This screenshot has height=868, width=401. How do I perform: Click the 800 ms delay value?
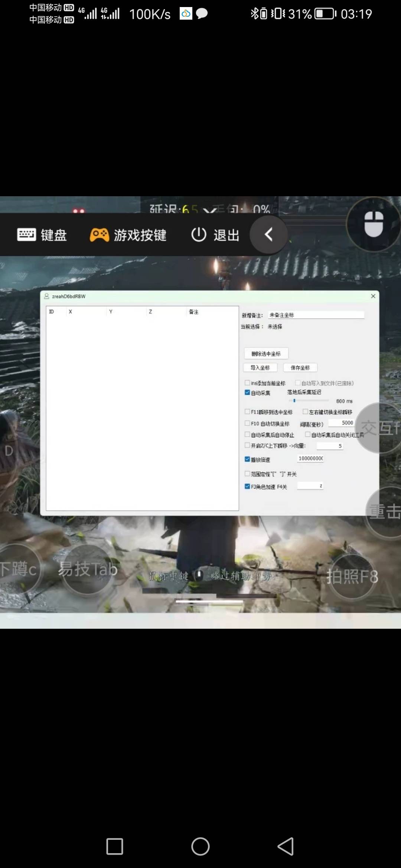click(344, 401)
